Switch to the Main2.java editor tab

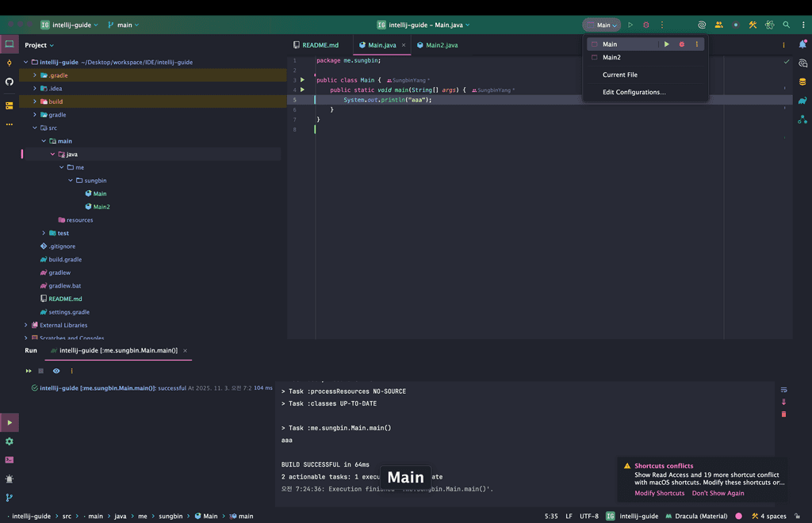click(441, 45)
